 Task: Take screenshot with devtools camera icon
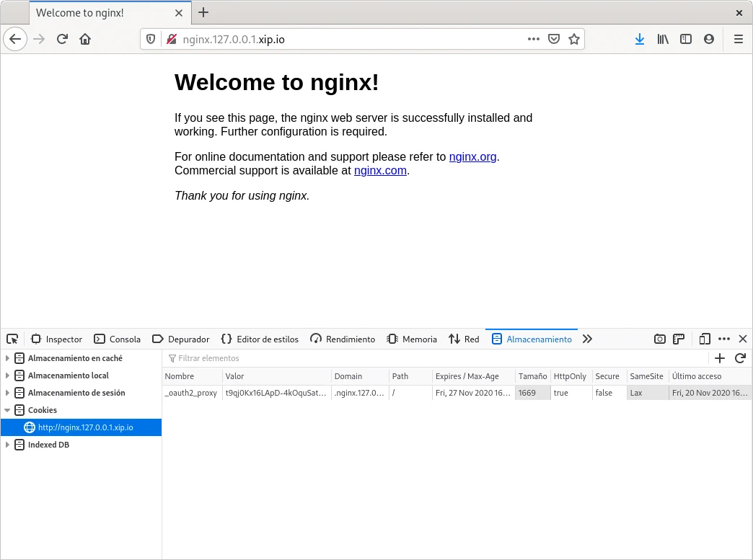click(659, 339)
